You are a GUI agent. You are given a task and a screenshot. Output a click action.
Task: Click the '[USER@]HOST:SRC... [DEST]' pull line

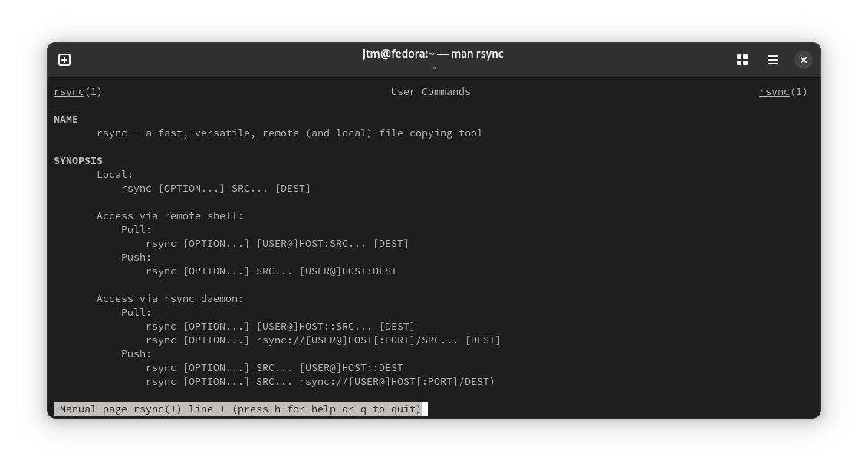coord(278,244)
